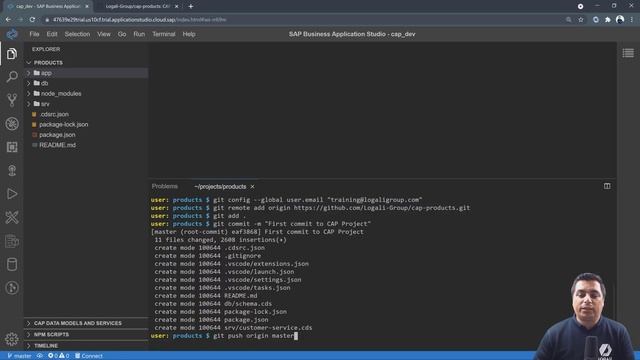Open the View menu

[104, 34]
